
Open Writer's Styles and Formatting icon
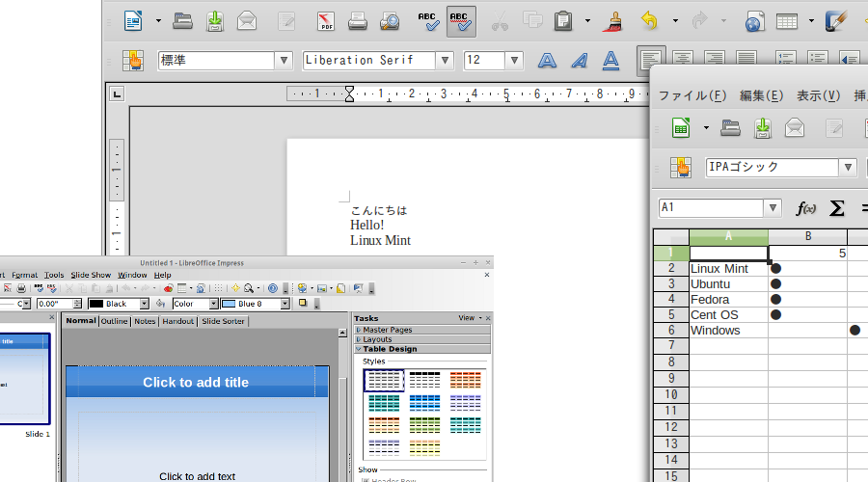[x=133, y=60]
